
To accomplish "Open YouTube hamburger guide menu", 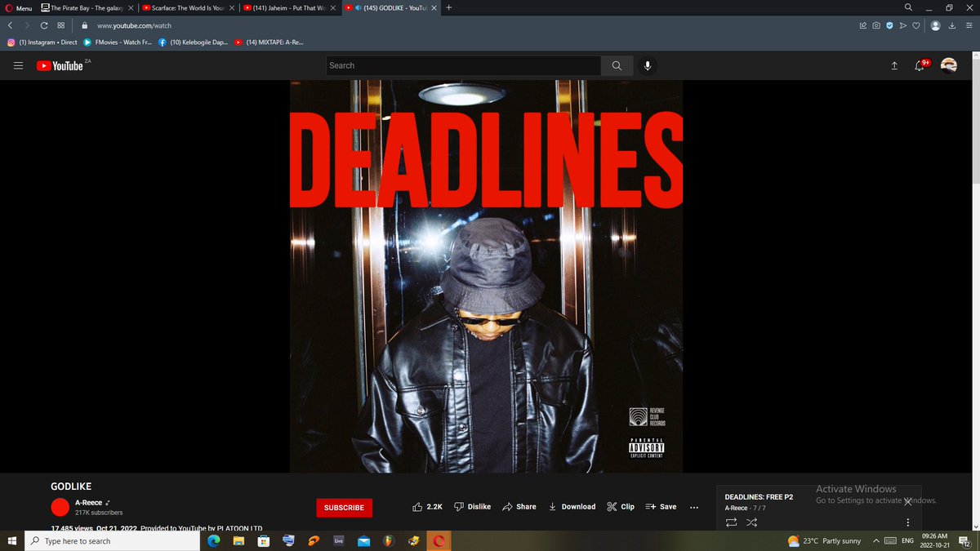I will (19, 65).
